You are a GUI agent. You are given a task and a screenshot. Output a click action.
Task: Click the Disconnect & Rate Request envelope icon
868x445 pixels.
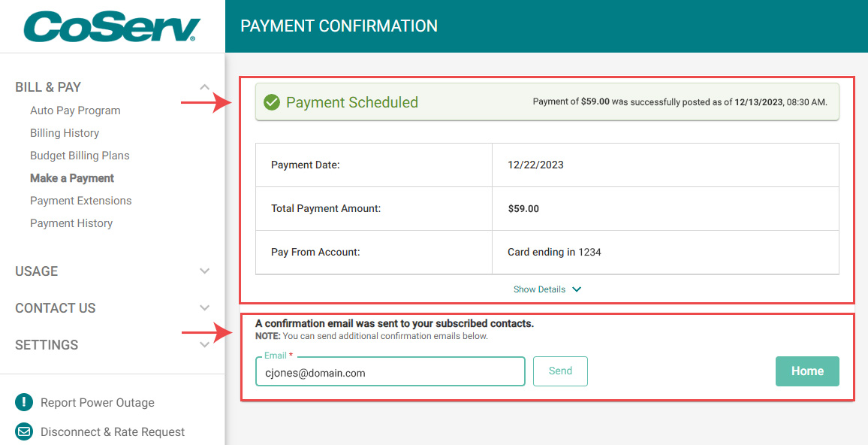(x=24, y=431)
